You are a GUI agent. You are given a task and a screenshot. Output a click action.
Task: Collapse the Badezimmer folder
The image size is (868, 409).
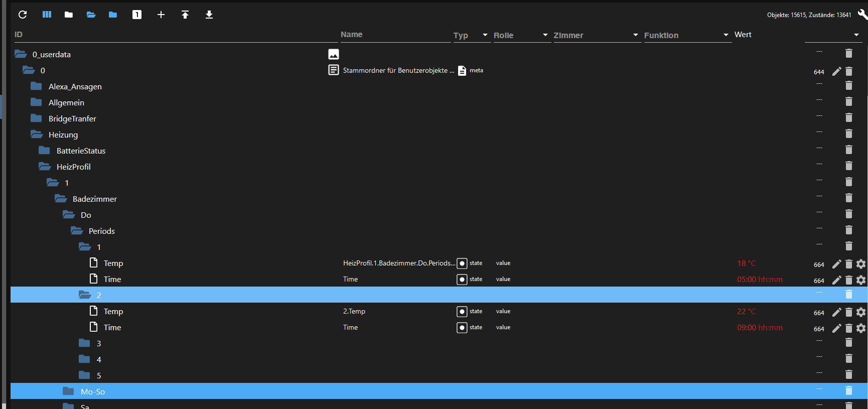[61, 199]
